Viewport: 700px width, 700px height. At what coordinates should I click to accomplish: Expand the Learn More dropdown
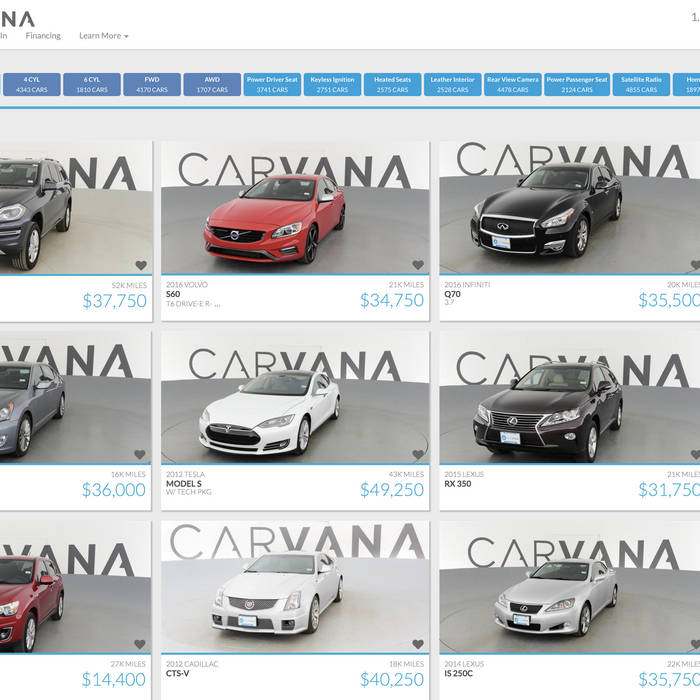click(x=103, y=36)
